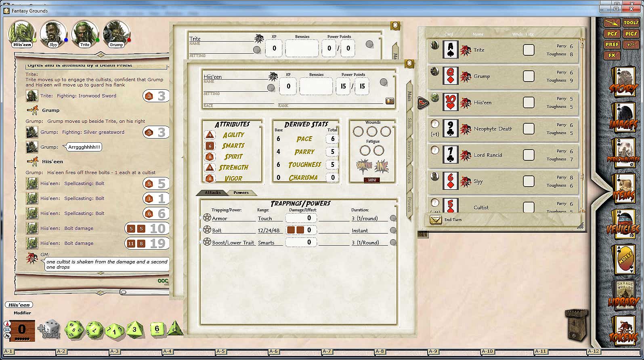Open Armor power detail button
The height and width of the screenshot is (360, 644).
(x=393, y=218)
